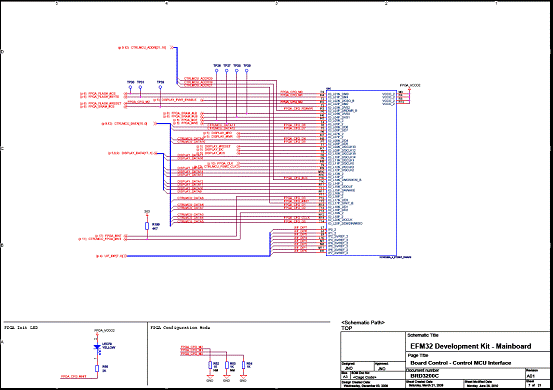Click the <Schematic Path> text label
This screenshot has width=553, height=390.
tap(363, 322)
